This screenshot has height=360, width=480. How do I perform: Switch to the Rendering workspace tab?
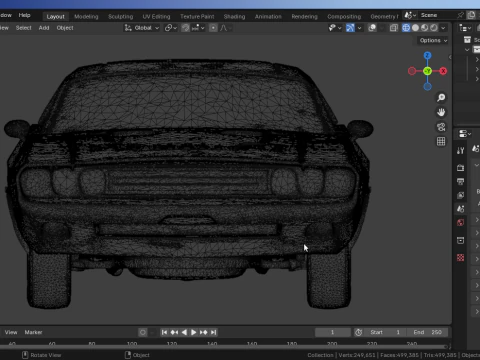[x=304, y=16]
